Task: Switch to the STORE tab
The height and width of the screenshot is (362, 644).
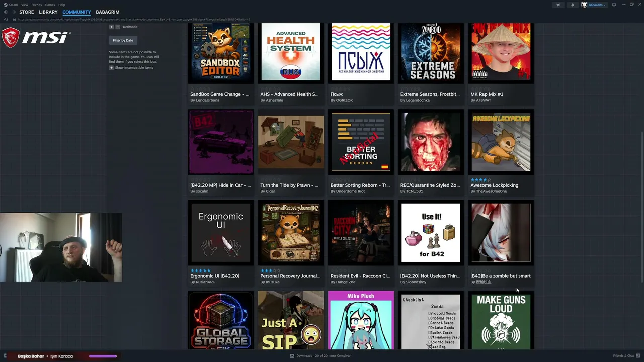Action: pyautogui.click(x=26, y=12)
